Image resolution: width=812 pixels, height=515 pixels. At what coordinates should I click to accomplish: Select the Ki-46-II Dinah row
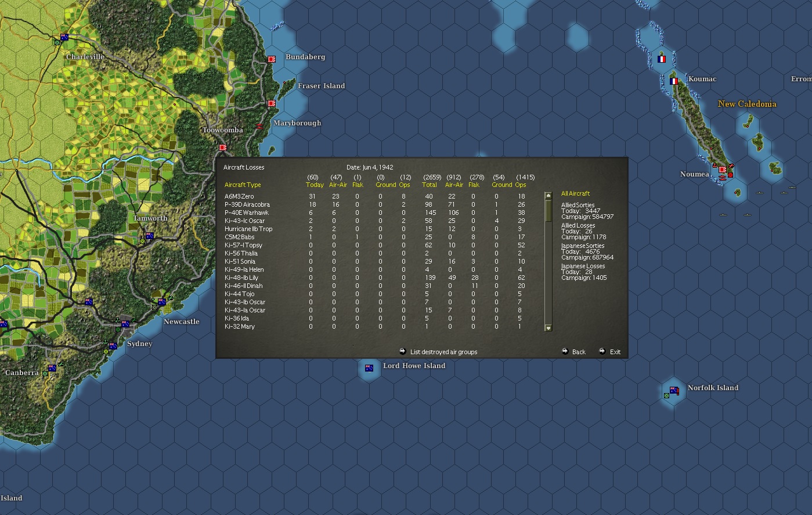[376, 286]
